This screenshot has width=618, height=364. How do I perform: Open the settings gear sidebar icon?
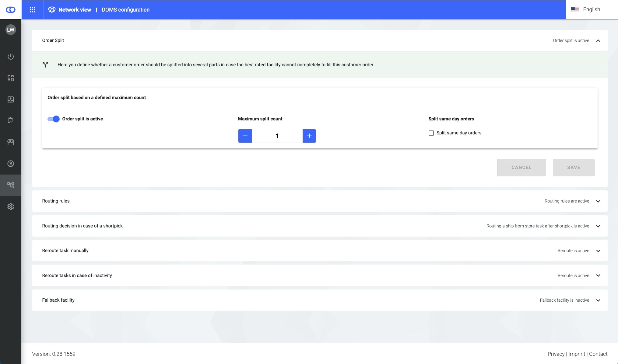[11, 206]
